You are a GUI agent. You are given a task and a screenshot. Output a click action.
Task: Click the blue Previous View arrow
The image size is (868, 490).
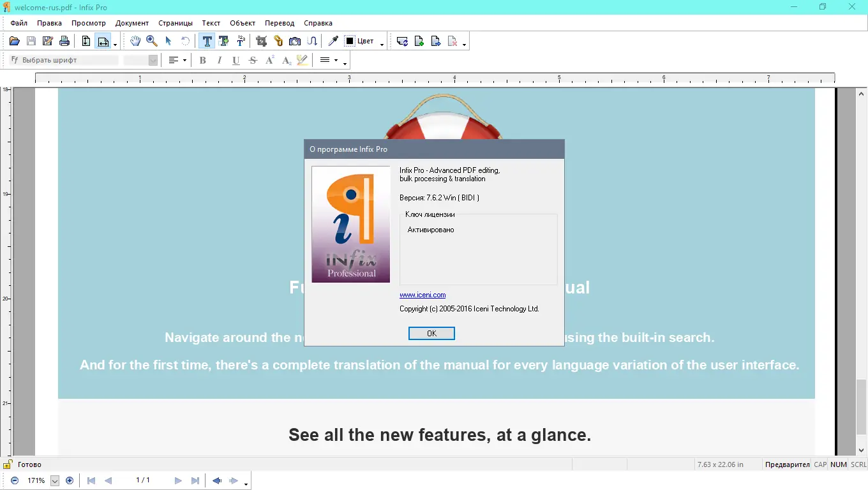pos(217,480)
